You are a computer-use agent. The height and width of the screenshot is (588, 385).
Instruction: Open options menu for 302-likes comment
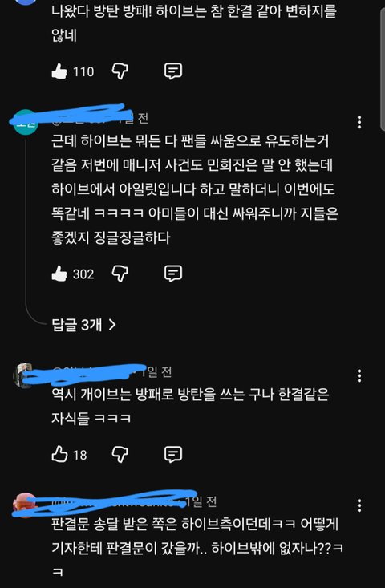coord(359,122)
